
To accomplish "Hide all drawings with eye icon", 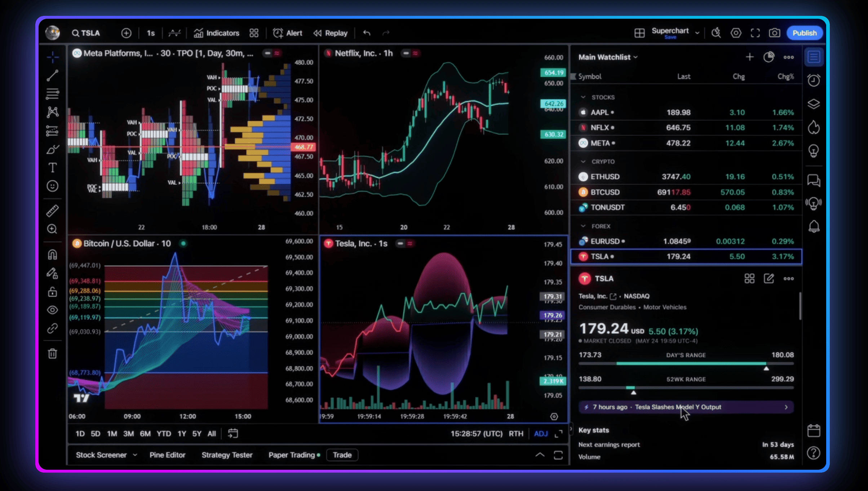I will [53, 310].
